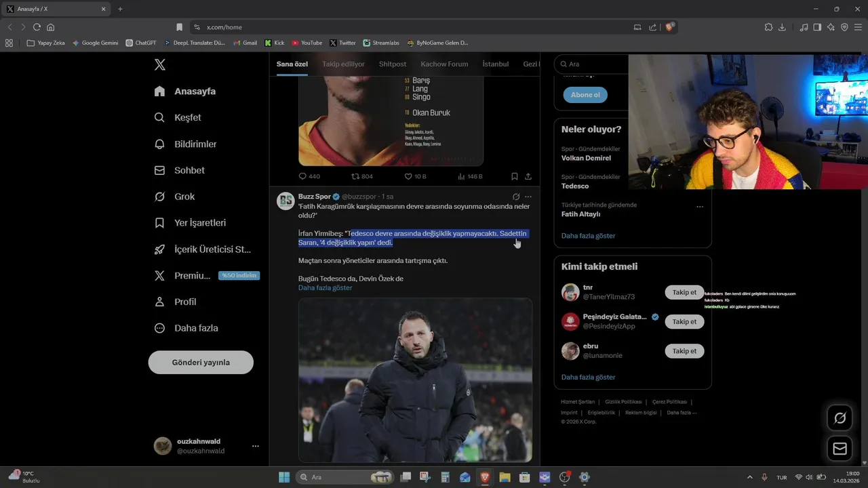Toggle the browser sidebar panel
The image size is (868, 488).
point(817,27)
